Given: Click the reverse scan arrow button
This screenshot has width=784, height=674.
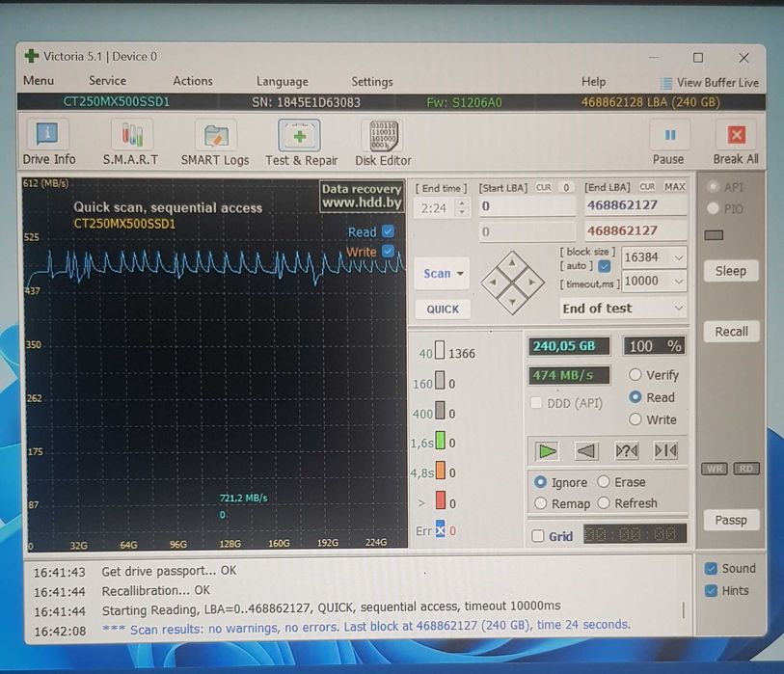Looking at the screenshot, I should click(586, 451).
